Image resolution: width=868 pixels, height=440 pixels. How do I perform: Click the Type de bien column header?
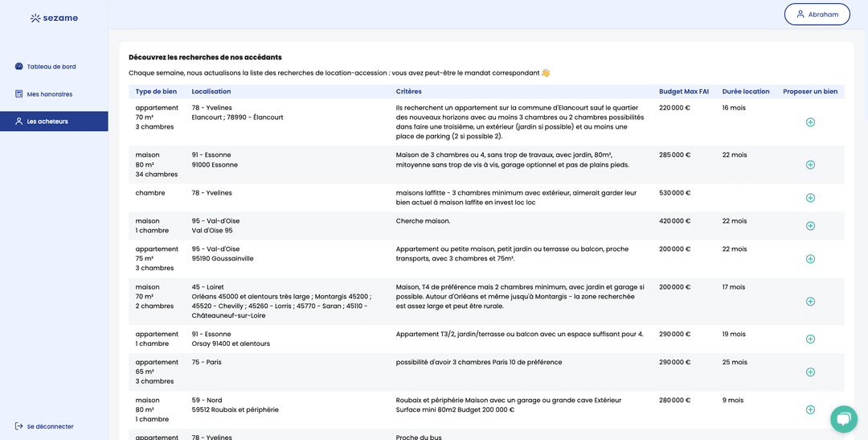(x=154, y=92)
